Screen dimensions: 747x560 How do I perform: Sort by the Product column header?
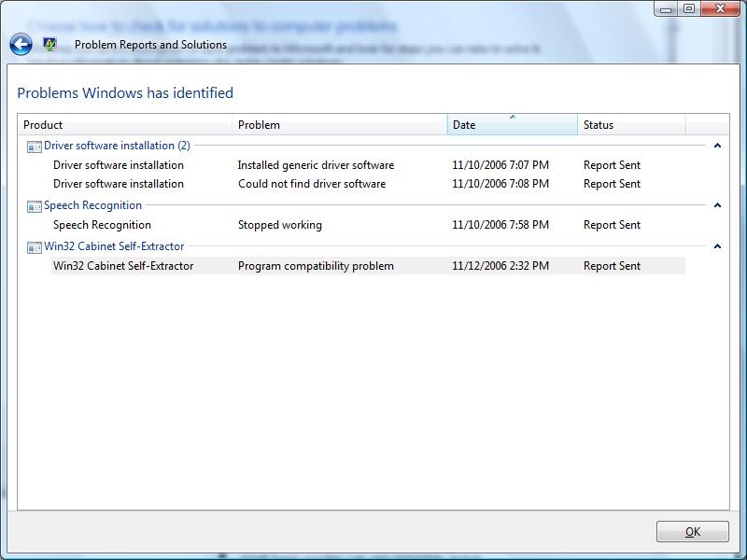coord(125,125)
